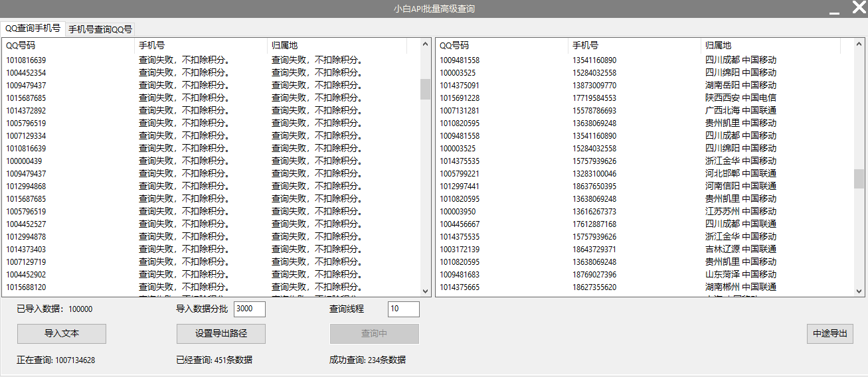Click the 查询中 button
The image size is (868, 377).
(x=375, y=334)
